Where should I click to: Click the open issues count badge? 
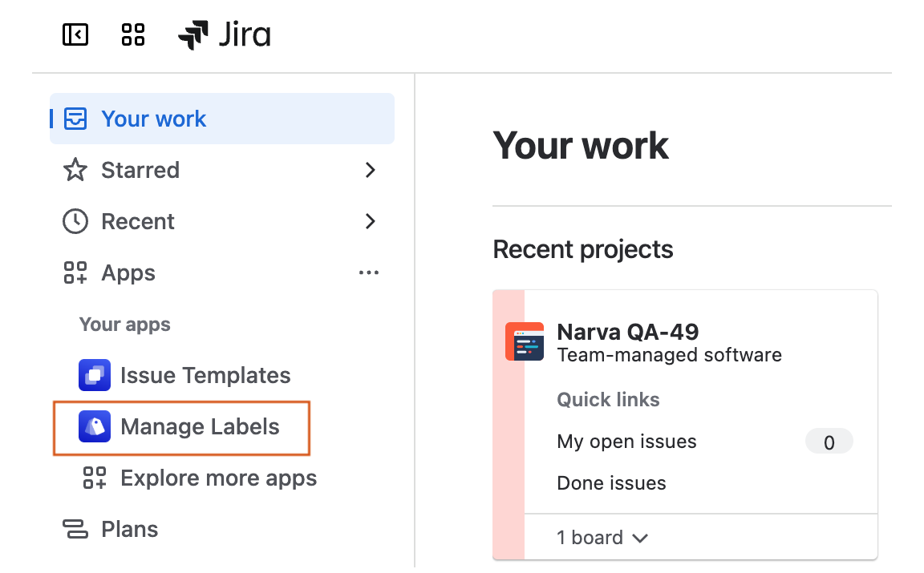tap(829, 442)
